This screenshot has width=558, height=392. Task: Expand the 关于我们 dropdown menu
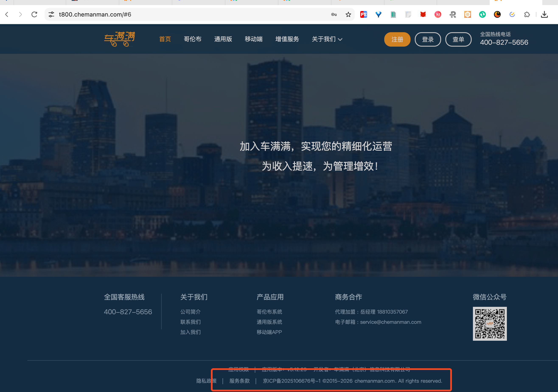(327, 39)
